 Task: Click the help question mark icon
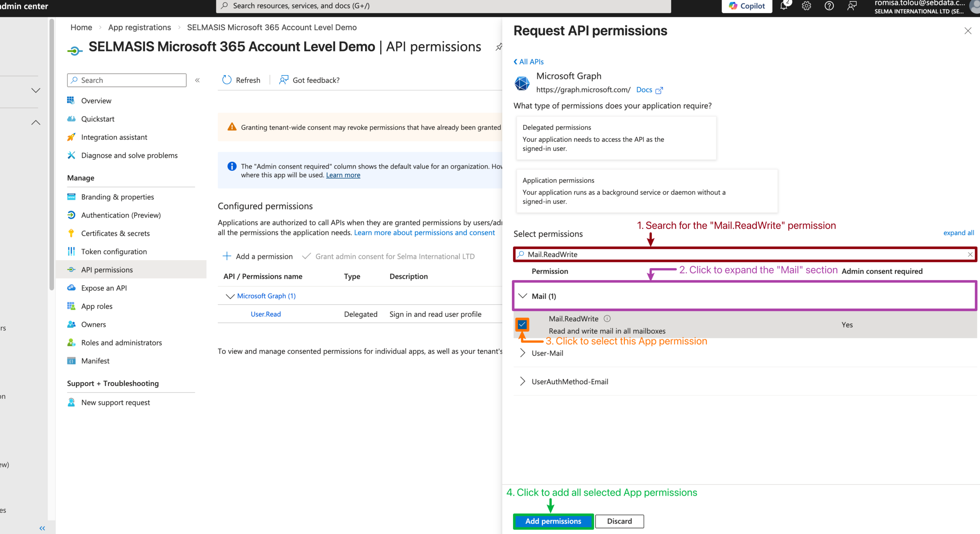click(829, 6)
